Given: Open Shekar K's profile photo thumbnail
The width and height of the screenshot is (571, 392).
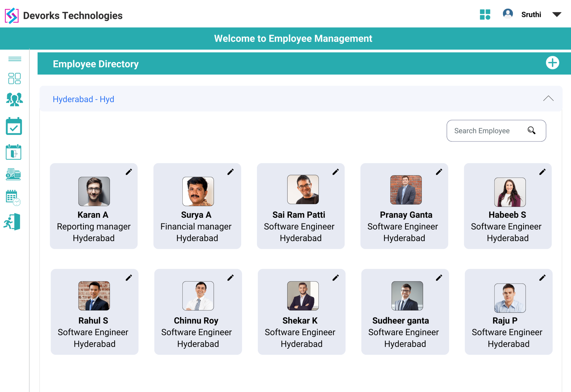Looking at the screenshot, I should [x=303, y=295].
